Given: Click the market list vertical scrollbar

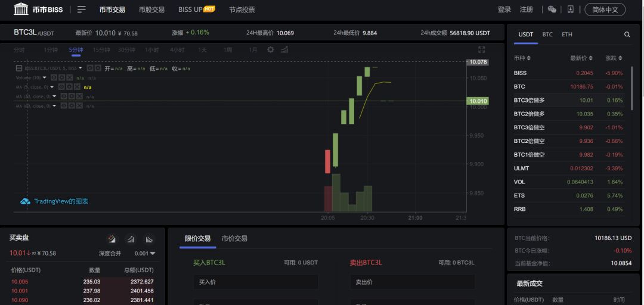Looking at the screenshot, I should (631, 88).
